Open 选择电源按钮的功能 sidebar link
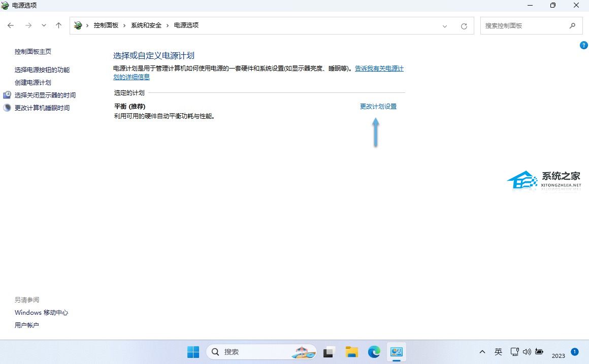 (x=42, y=70)
